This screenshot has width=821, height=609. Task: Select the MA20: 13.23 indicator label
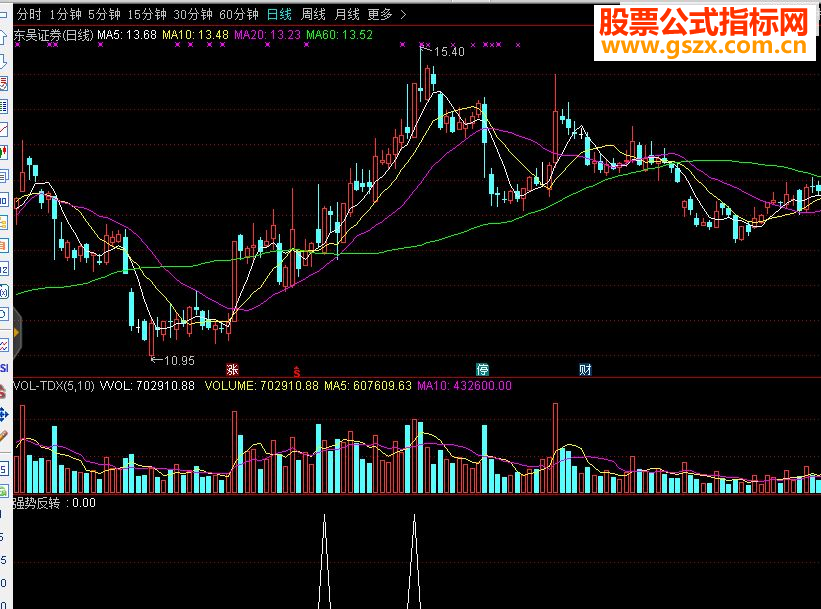tap(268, 35)
